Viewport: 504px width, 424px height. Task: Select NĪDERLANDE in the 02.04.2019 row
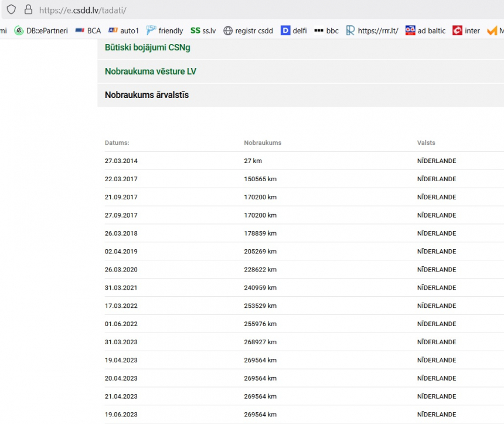437,252
